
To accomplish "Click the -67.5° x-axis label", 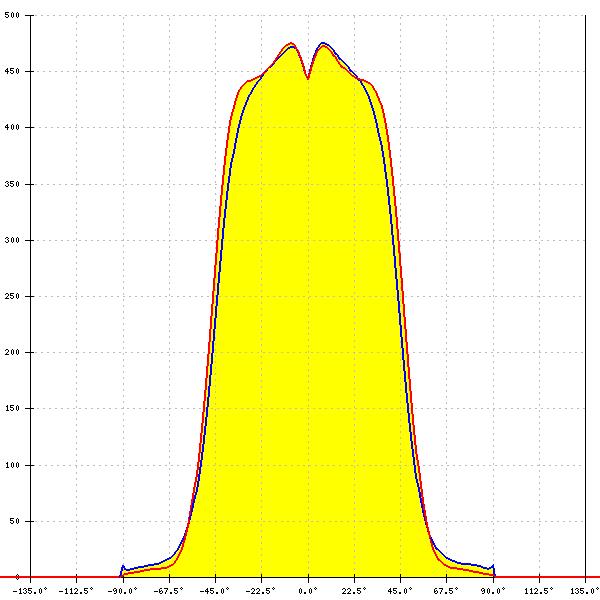I will coord(168,591).
